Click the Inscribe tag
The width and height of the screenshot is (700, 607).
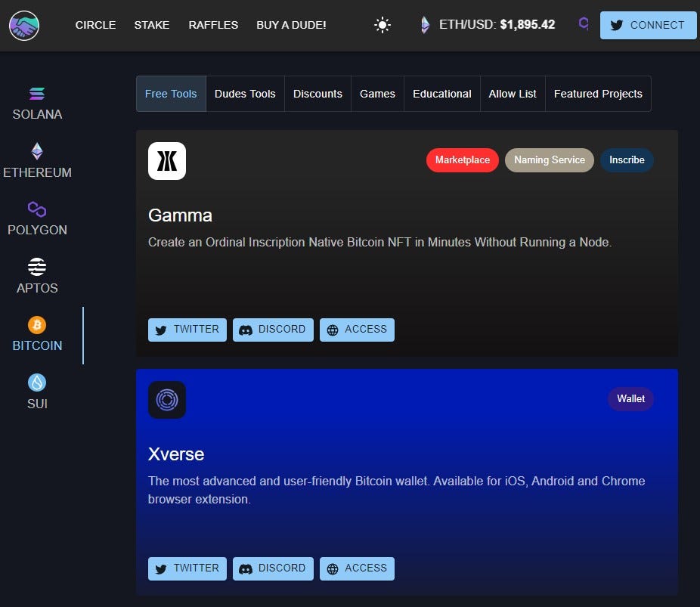pyautogui.click(x=627, y=159)
